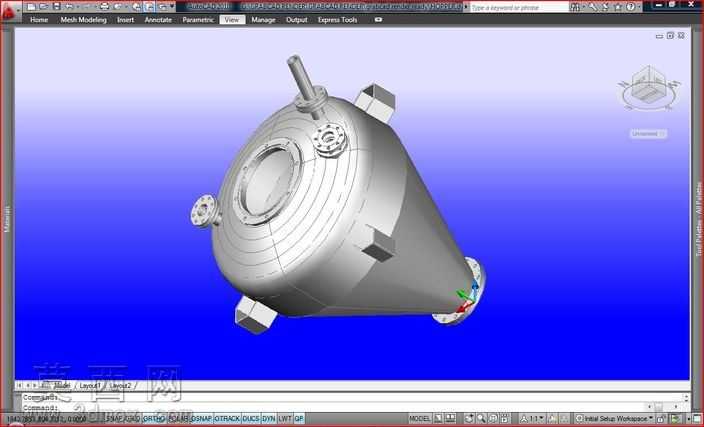
Task: Switch to the Layout2 tab
Action: (x=120, y=386)
